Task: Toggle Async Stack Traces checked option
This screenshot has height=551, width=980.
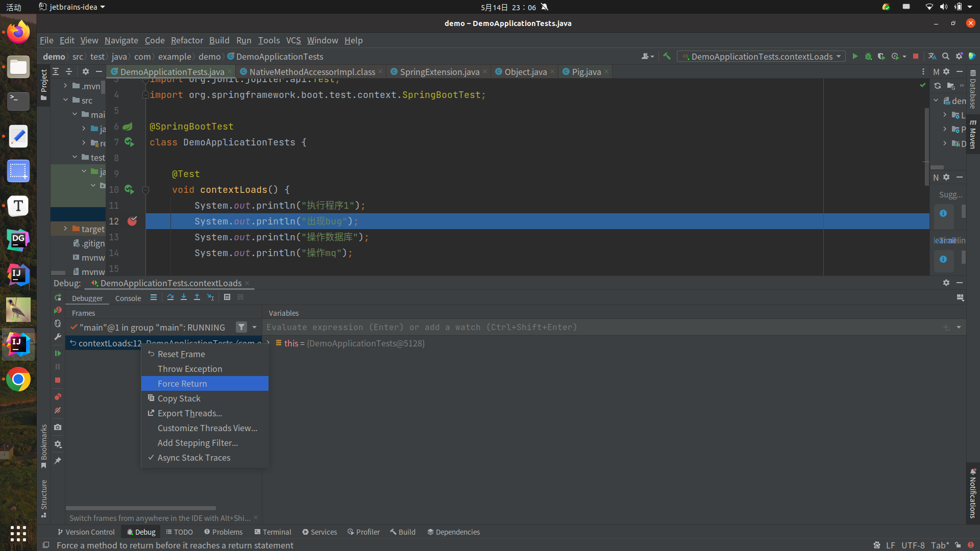Action: pos(193,458)
